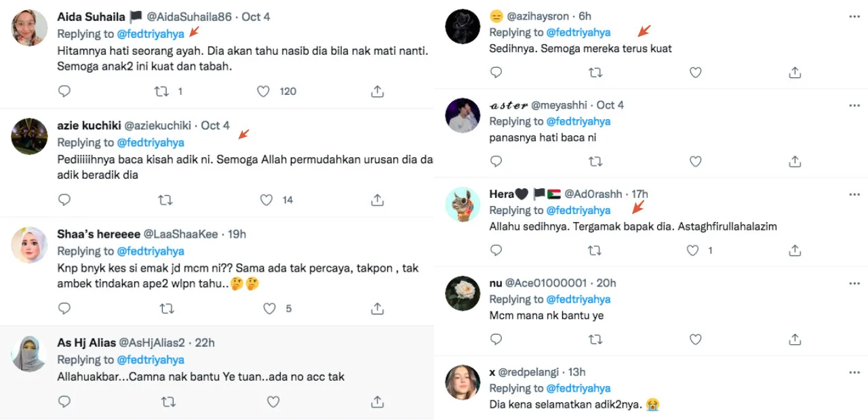The width and height of the screenshot is (868, 420).
Task: Open @fedtriyahya link in Aida Suhaila's reply
Action: point(151,34)
